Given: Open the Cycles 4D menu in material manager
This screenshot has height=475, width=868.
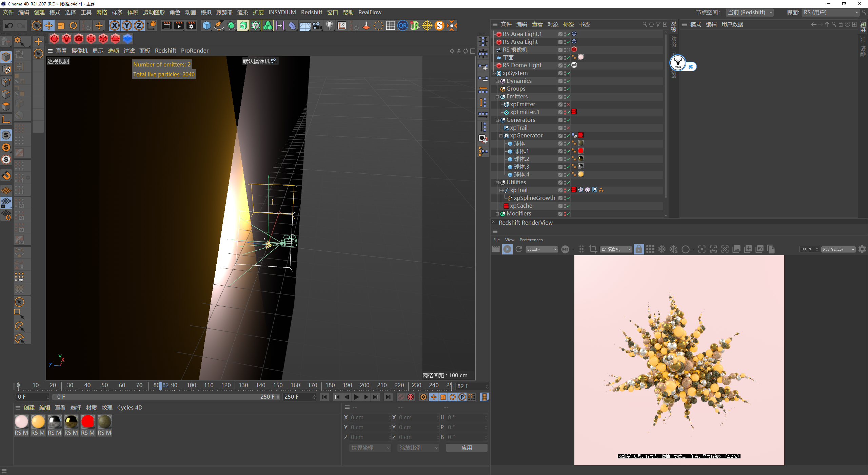Looking at the screenshot, I should tap(130, 408).
